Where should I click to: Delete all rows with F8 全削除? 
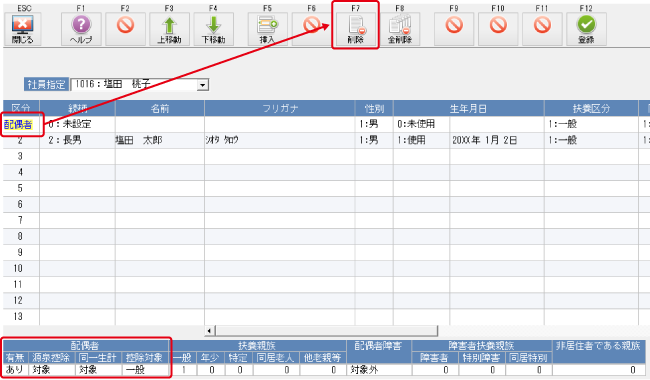click(x=400, y=29)
